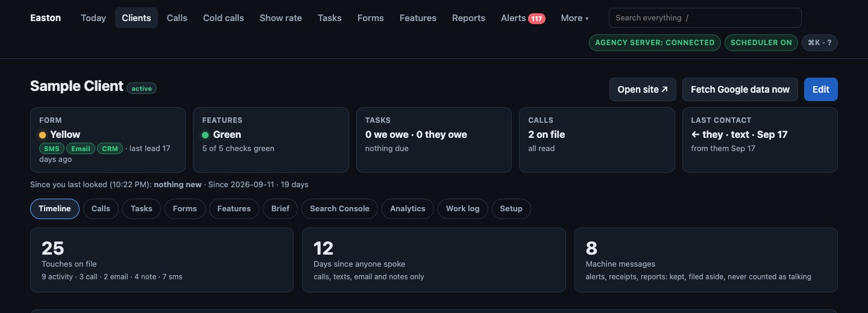
Task: Open the Features Green status card
Action: (x=271, y=140)
